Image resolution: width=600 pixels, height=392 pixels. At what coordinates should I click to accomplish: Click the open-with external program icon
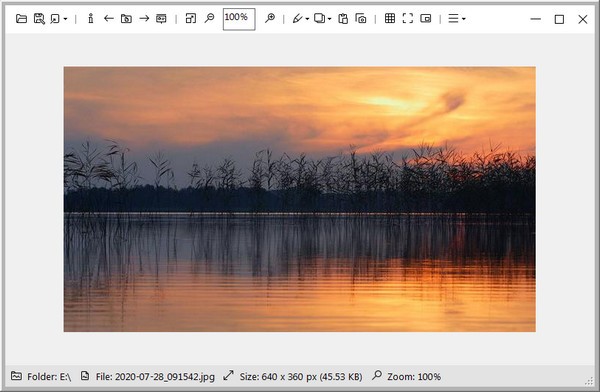tap(55, 18)
